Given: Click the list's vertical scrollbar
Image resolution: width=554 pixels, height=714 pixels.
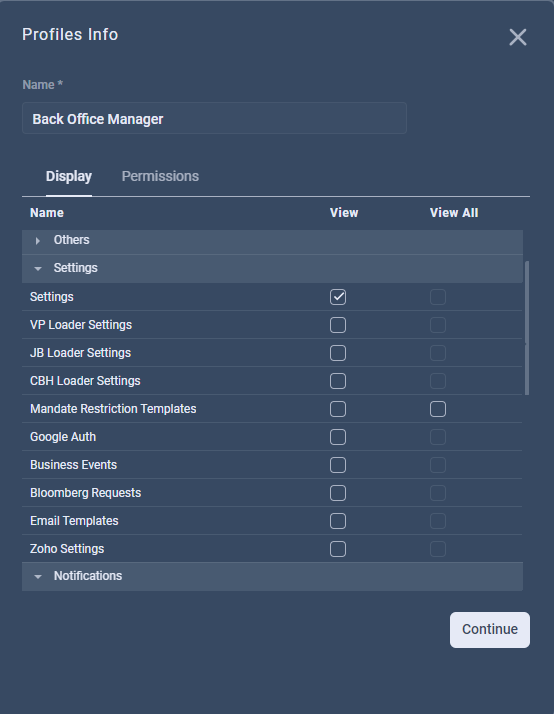Looking at the screenshot, I should [527, 328].
